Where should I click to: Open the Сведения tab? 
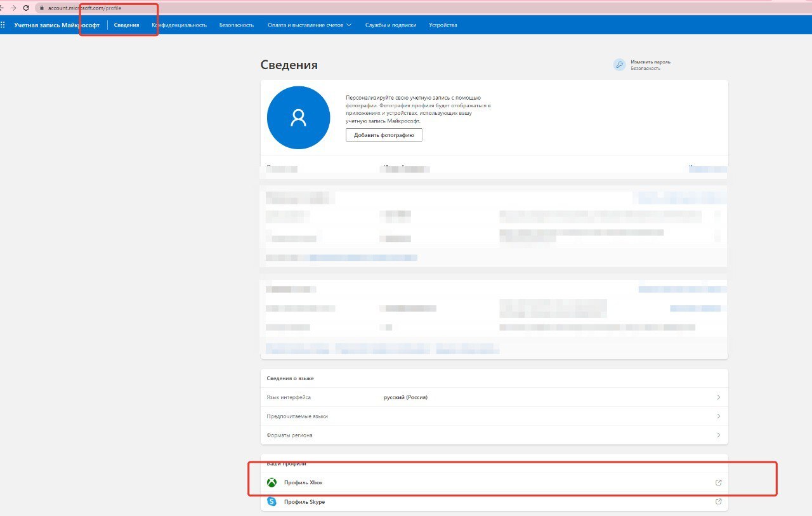tap(127, 25)
